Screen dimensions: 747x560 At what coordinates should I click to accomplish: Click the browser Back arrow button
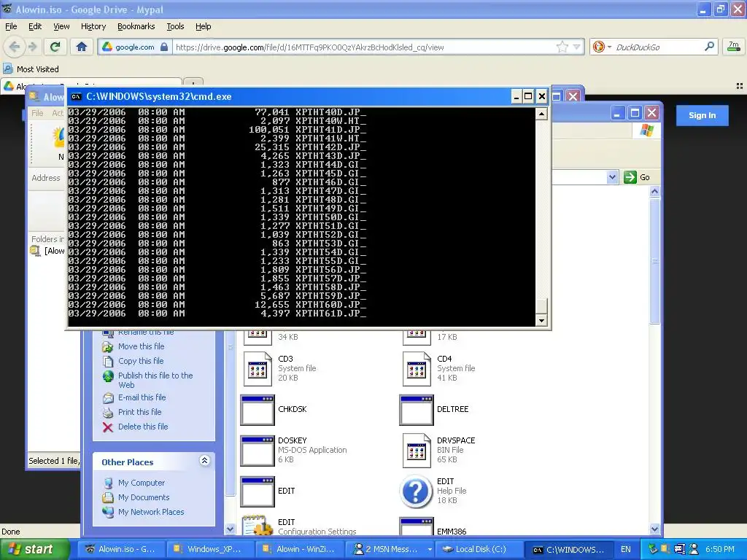15,47
